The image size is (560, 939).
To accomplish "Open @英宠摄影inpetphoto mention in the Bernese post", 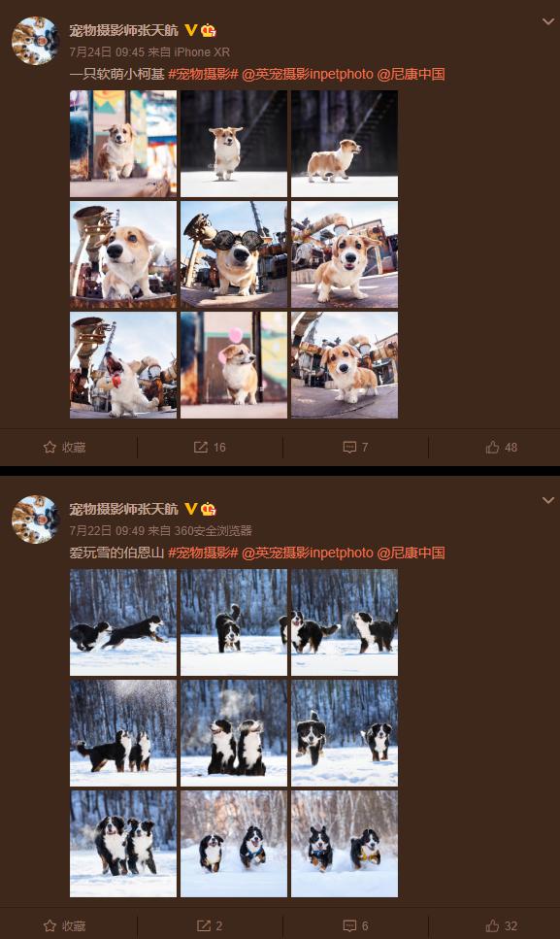I will 308,553.
